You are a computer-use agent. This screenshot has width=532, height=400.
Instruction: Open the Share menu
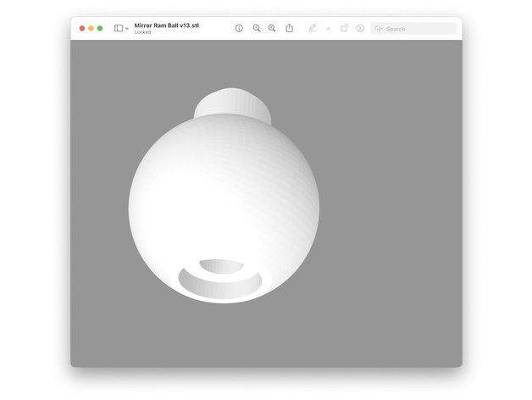(x=289, y=28)
